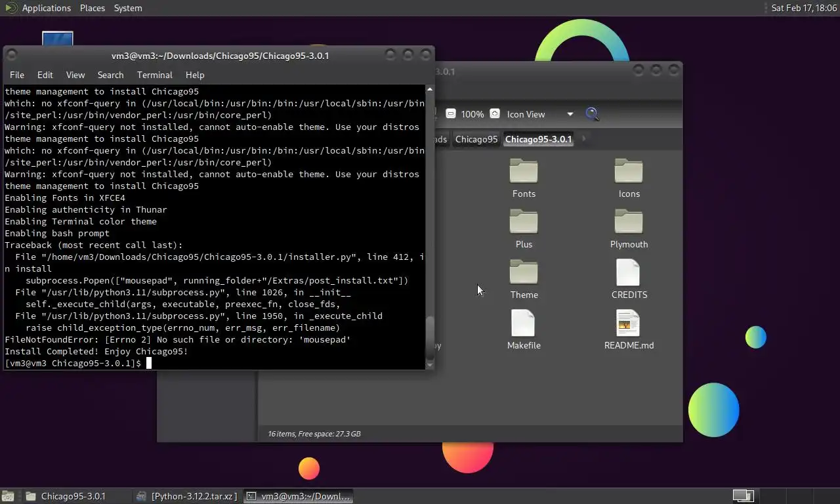Open the terminal View menu
Screen dimensions: 840x504
coord(75,75)
